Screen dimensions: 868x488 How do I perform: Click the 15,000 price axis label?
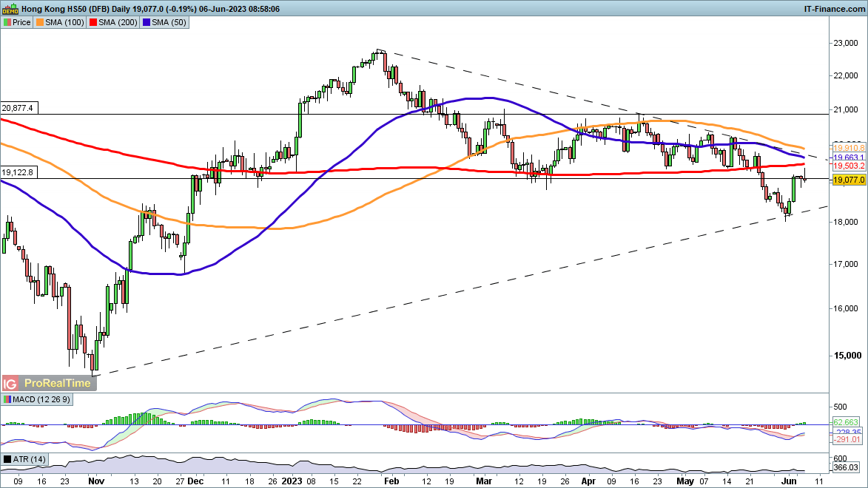click(847, 356)
